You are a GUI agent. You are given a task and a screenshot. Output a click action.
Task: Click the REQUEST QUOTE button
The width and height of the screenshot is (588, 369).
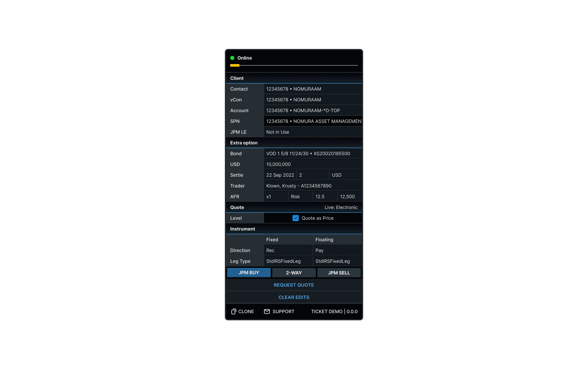click(294, 285)
